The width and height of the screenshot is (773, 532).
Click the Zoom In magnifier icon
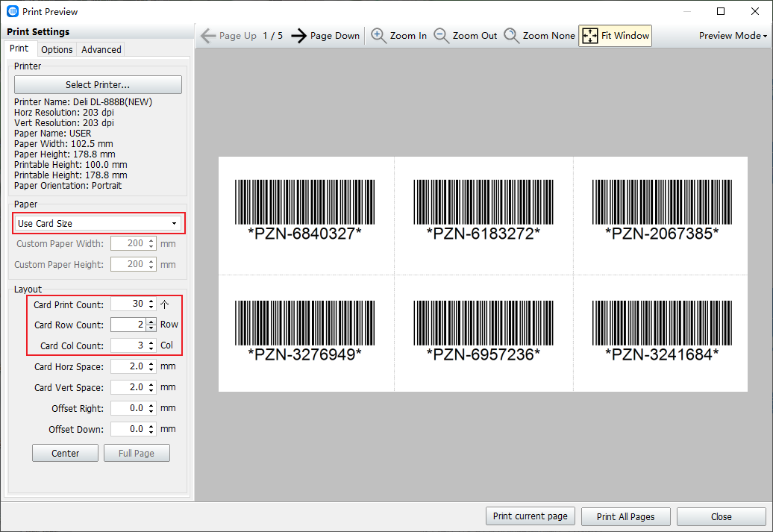coord(378,36)
